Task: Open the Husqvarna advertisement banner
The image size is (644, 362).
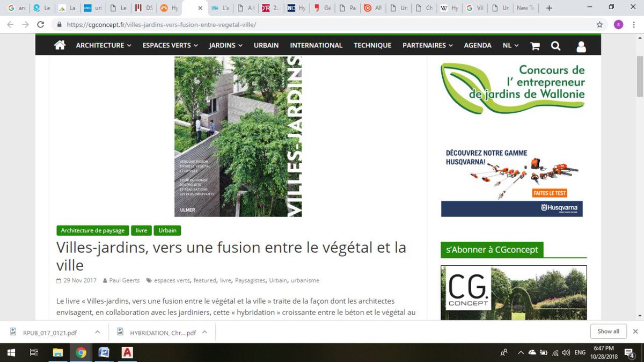Action: (511, 182)
